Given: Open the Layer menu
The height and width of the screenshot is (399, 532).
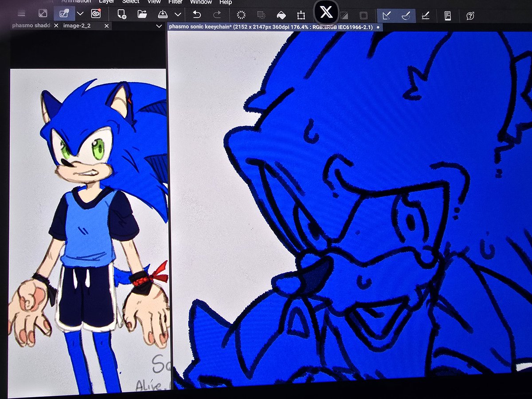Looking at the screenshot, I should point(106,2).
